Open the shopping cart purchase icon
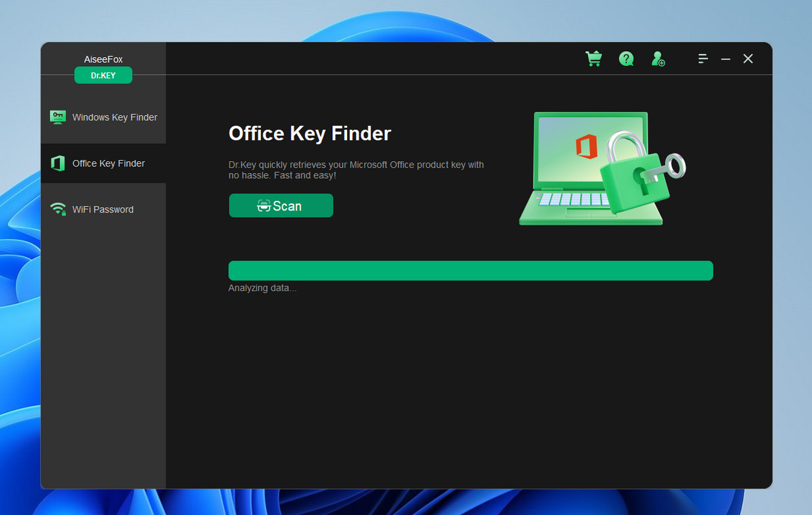The height and width of the screenshot is (515, 812). tap(594, 59)
